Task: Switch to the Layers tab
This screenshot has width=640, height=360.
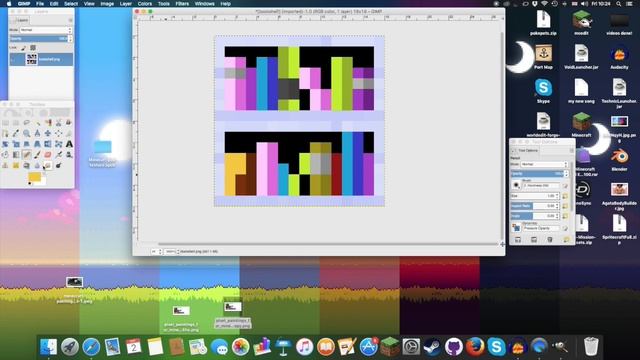Action: pos(19,20)
